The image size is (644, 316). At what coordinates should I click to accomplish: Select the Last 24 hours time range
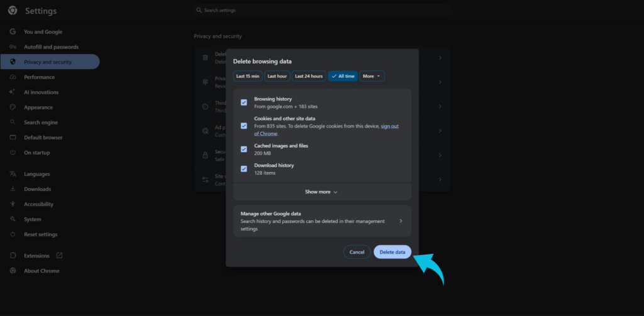[309, 77]
